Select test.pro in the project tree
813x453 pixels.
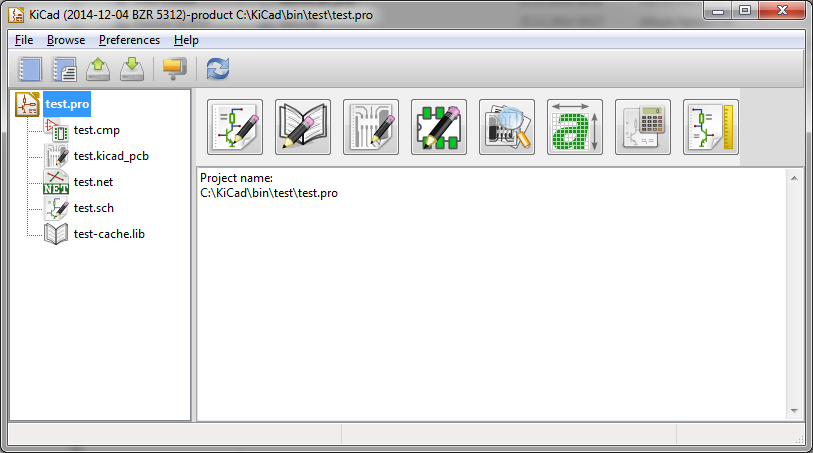67,104
